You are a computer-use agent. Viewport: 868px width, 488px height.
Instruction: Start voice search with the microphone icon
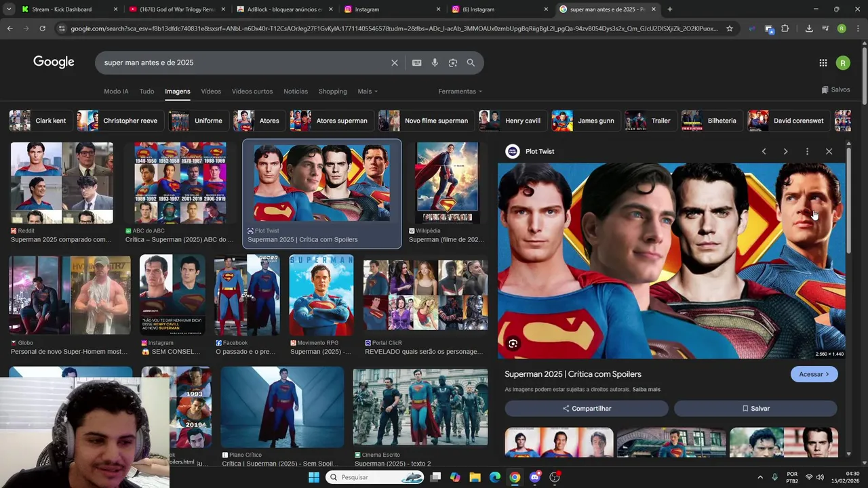click(435, 62)
